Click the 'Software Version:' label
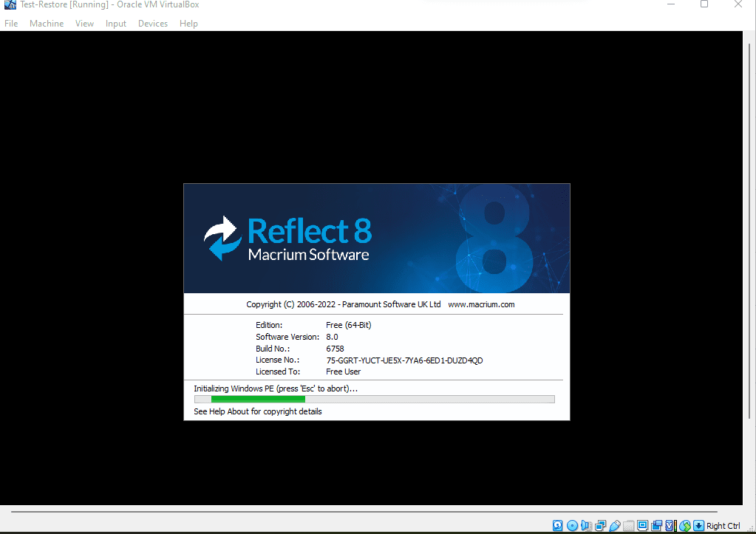Image resolution: width=756 pixels, height=534 pixels. tap(287, 336)
